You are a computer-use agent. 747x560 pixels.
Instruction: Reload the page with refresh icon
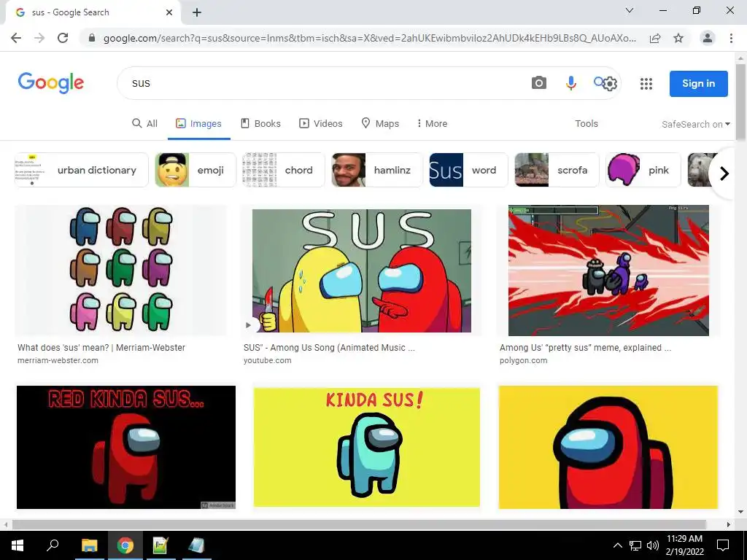coord(63,38)
